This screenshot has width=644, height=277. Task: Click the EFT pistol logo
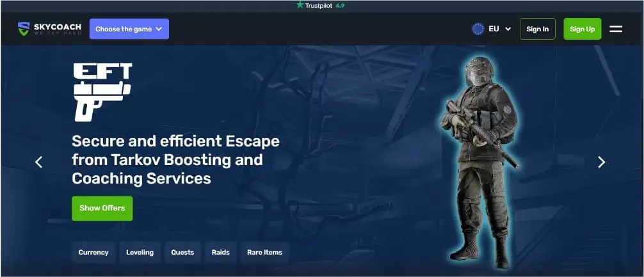click(102, 92)
